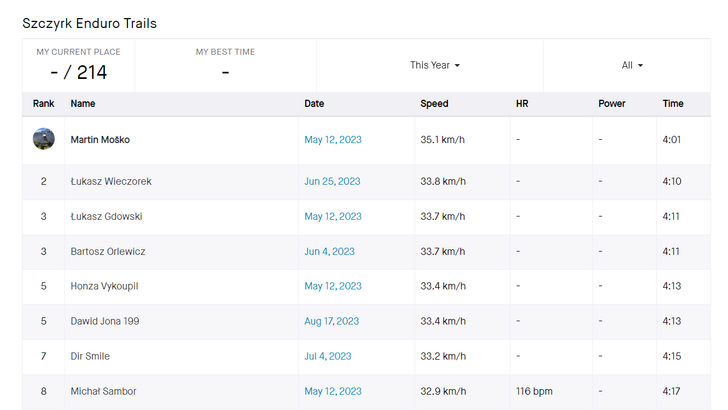Select Łukasz Wieczorek's name in leaderboard
The image size is (728, 410).
coord(111,182)
